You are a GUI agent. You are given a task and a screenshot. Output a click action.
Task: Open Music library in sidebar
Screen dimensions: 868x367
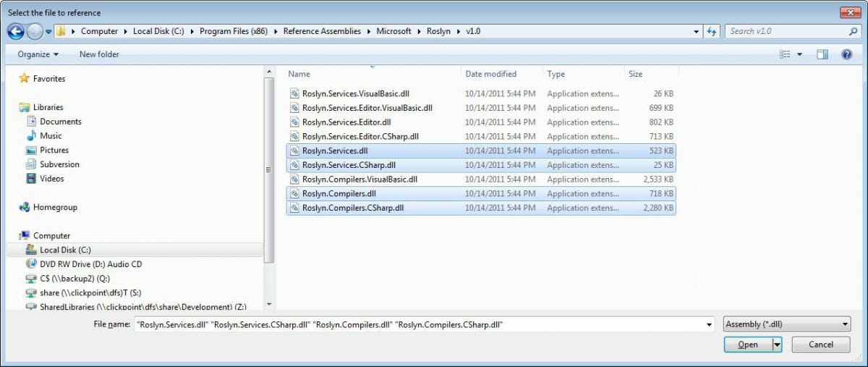(51, 135)
